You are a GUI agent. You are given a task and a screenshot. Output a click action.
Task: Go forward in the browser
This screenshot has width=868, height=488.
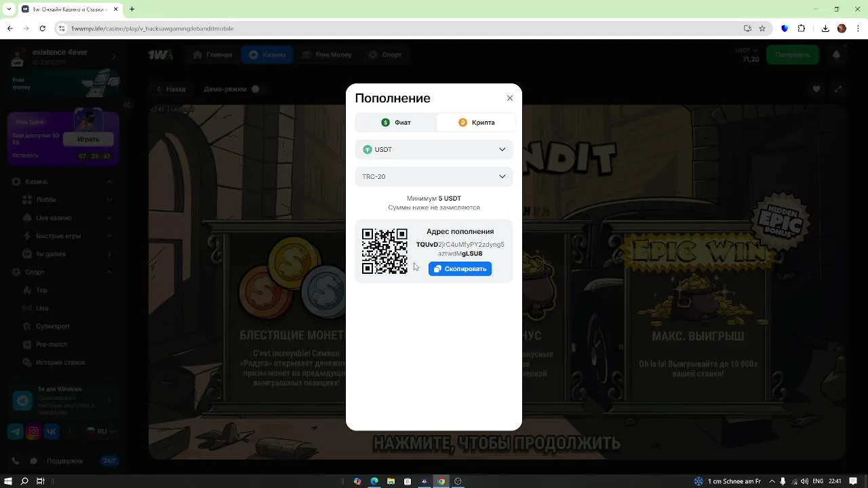pos(26,28)
